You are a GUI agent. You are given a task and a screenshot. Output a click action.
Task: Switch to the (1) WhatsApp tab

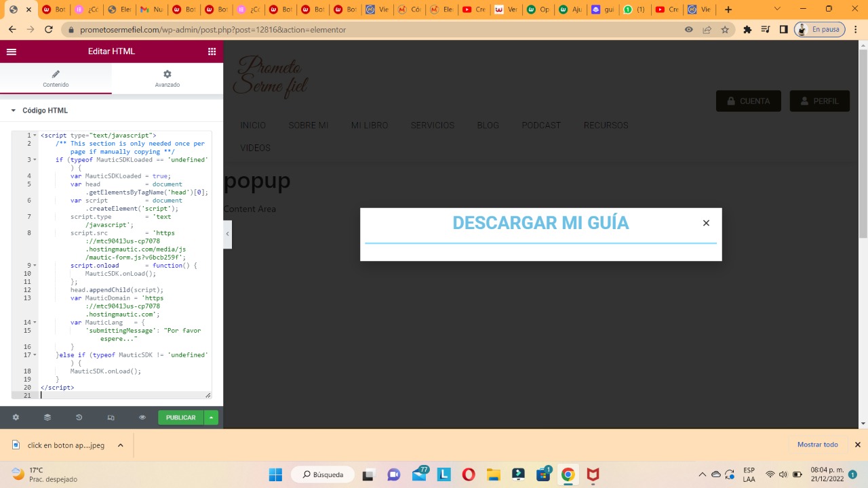(634, 9)
